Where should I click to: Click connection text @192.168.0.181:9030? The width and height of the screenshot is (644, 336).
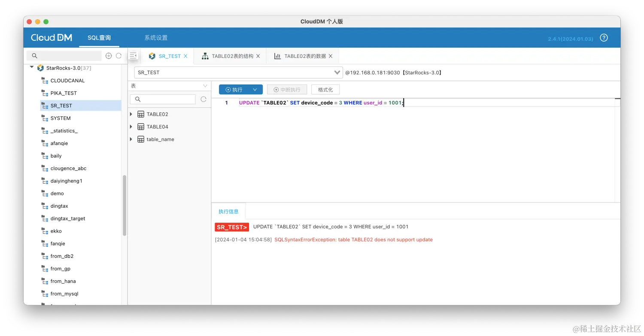[373, 73]
